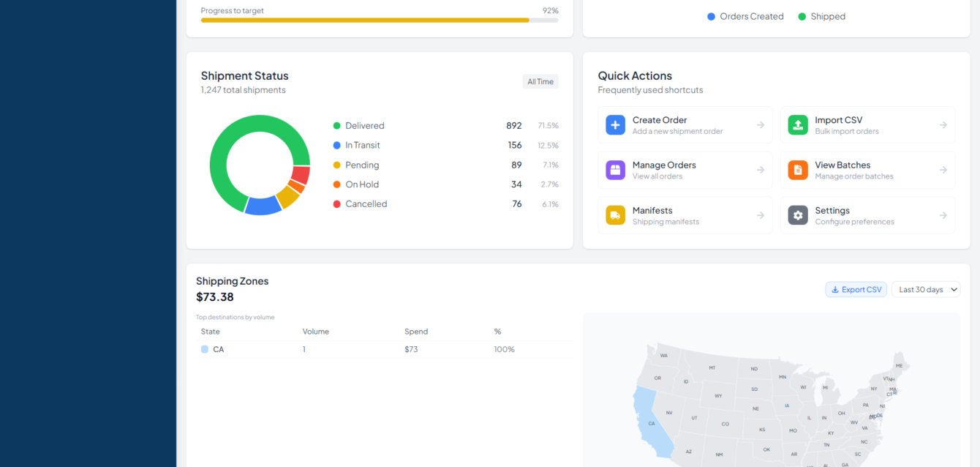Open the Last 30 days dropdown
The image size is (980, 467).
(x=926, y=290)
